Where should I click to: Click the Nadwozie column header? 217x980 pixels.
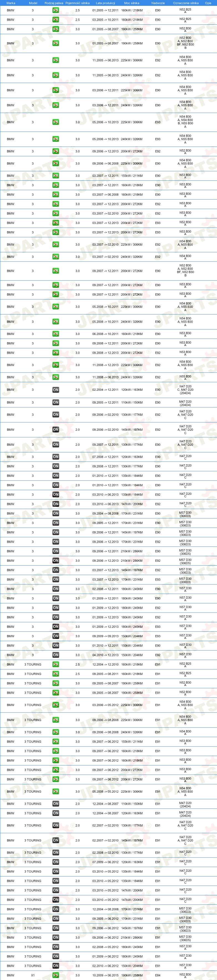(x=158, y=3)
